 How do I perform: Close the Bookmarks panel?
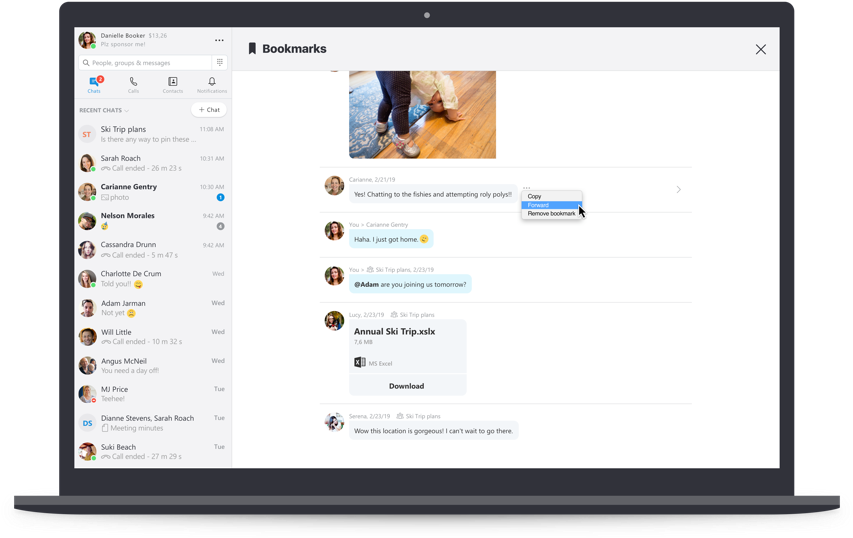pyautogui.click(x=760, y=49)
